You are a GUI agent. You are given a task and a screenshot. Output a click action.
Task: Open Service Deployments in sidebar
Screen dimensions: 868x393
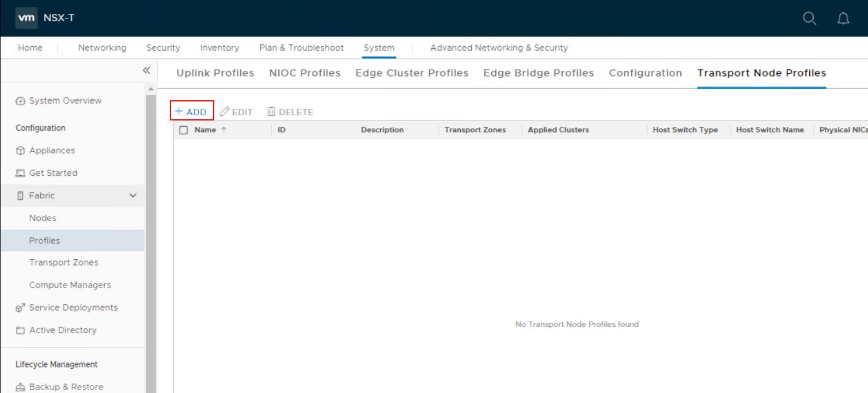tap(73, 308)
